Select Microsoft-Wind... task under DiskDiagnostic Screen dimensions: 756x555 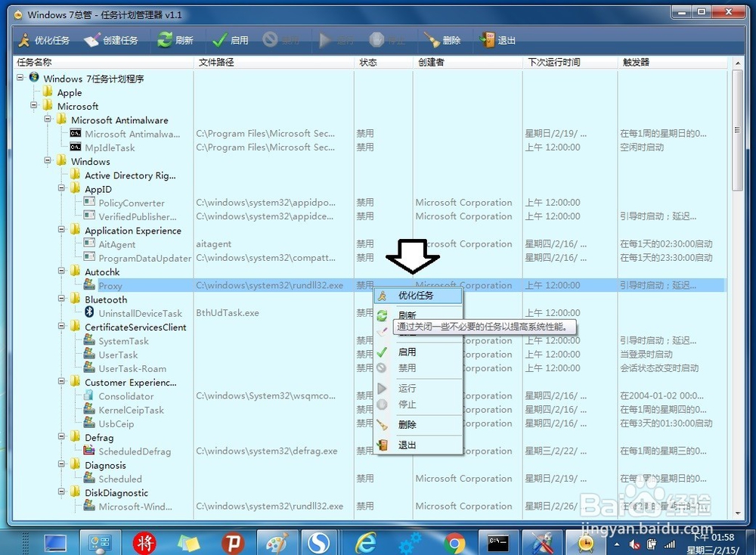pos(135,507)
